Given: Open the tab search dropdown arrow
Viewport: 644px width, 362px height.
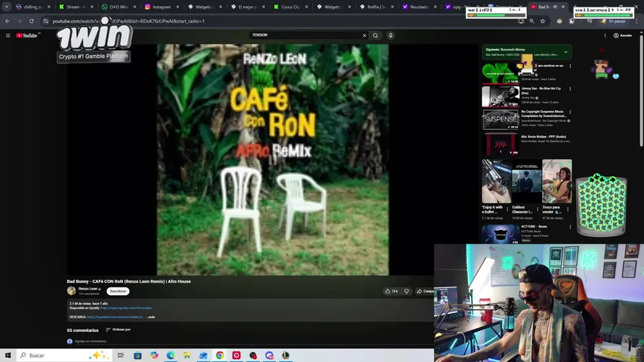Looking at the screenshot, I should click(x=6, y=7).
